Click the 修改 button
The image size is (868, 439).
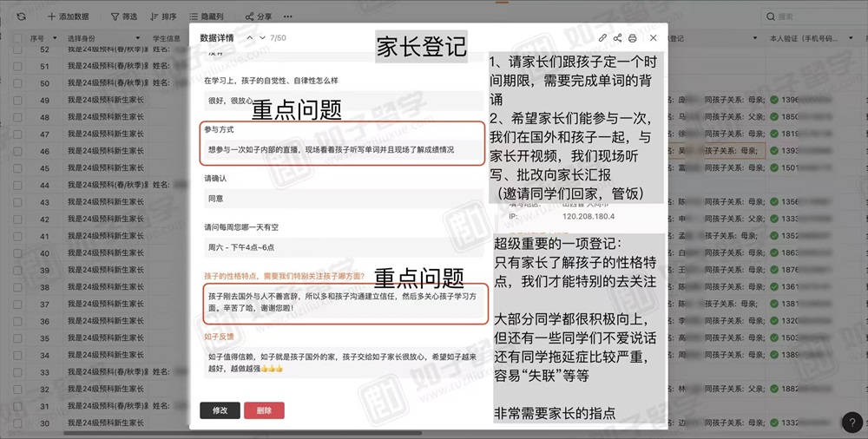click(220, 410)
